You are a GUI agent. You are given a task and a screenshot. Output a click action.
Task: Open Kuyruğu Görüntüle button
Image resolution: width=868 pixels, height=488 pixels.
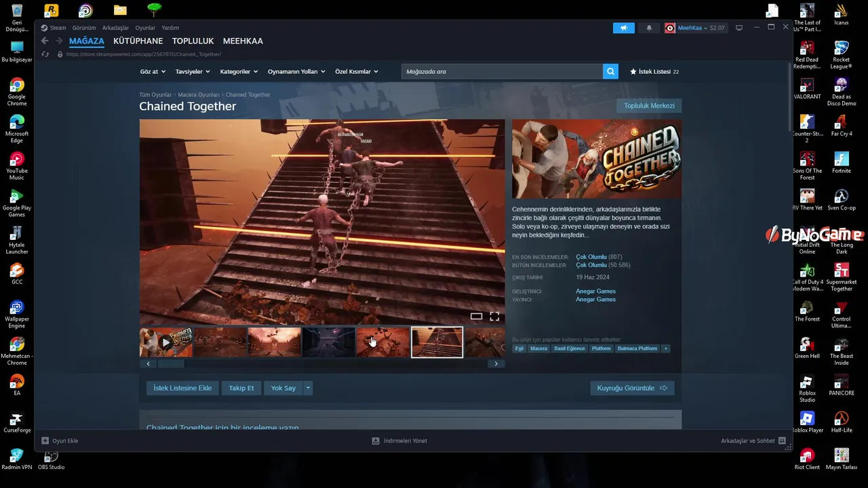tap(632, 388)
